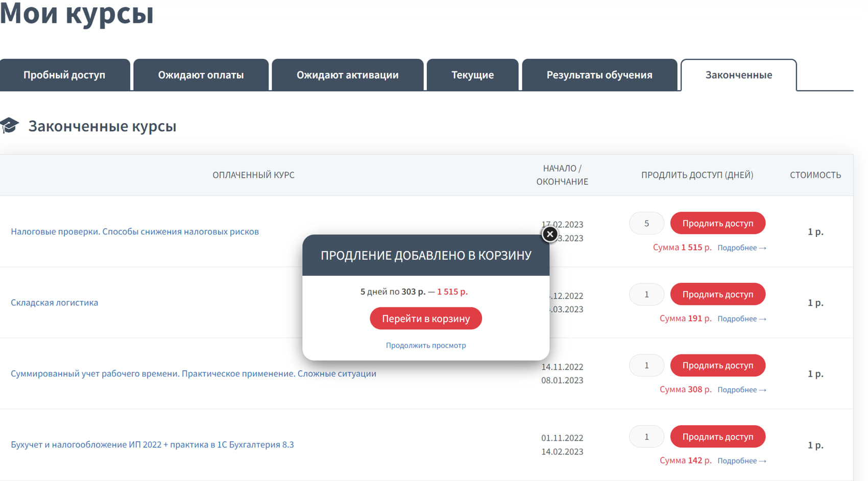This screenshot has height=481, width=868.
Task: Click Подробнее next to Сумма 142 р.
Action: click(x=741, y=461)
